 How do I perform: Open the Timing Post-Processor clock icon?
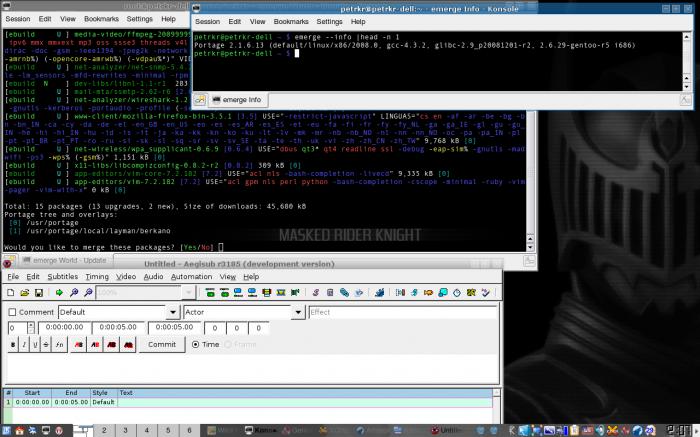(x=457, y=292)
